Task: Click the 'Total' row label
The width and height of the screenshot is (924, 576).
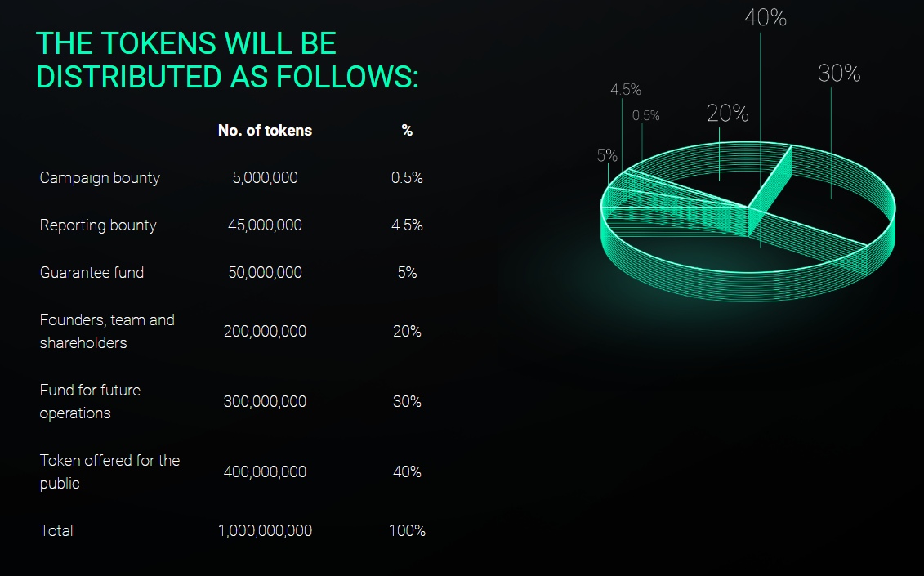Action: click(x=56, y=530)
